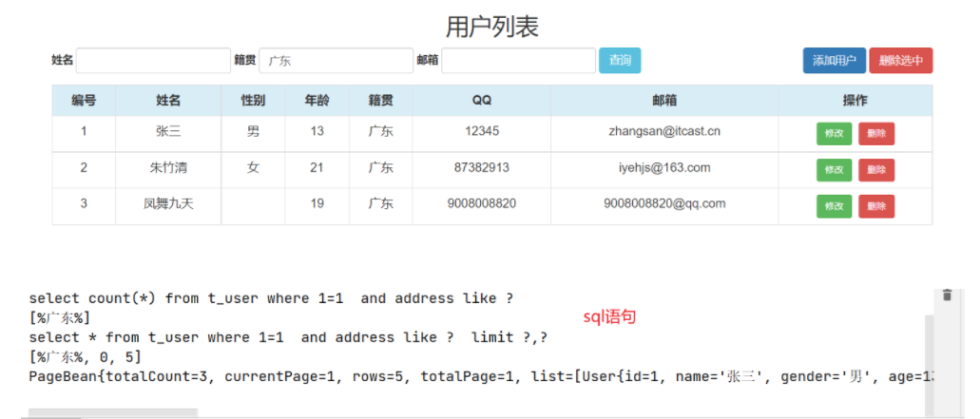Click the console vertical scrollbar

pyautogui.click(x=929, y=365)
